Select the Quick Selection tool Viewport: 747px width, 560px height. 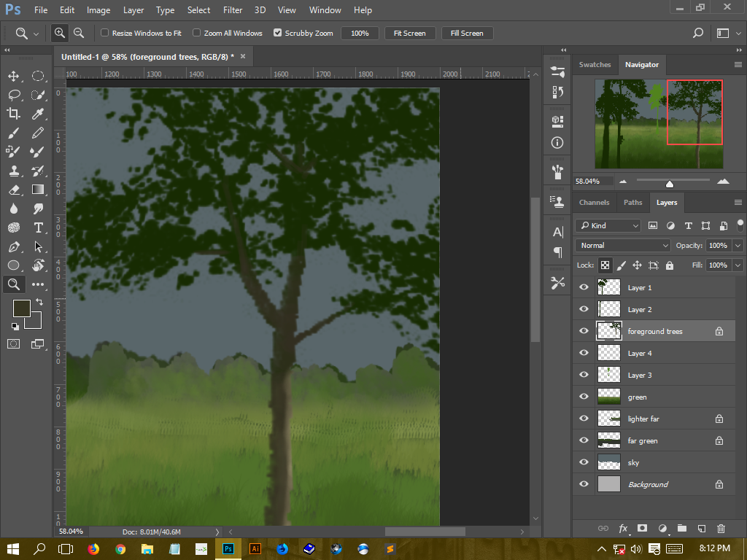(x=38, y=95)
